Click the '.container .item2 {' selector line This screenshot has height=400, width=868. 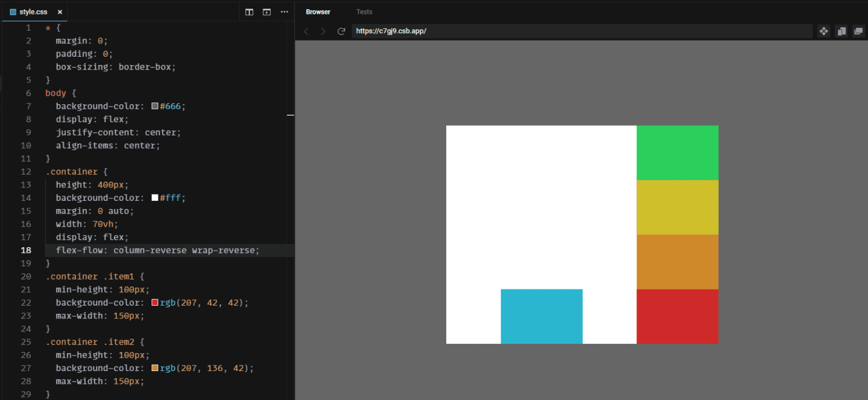click(x=95, y=342)
